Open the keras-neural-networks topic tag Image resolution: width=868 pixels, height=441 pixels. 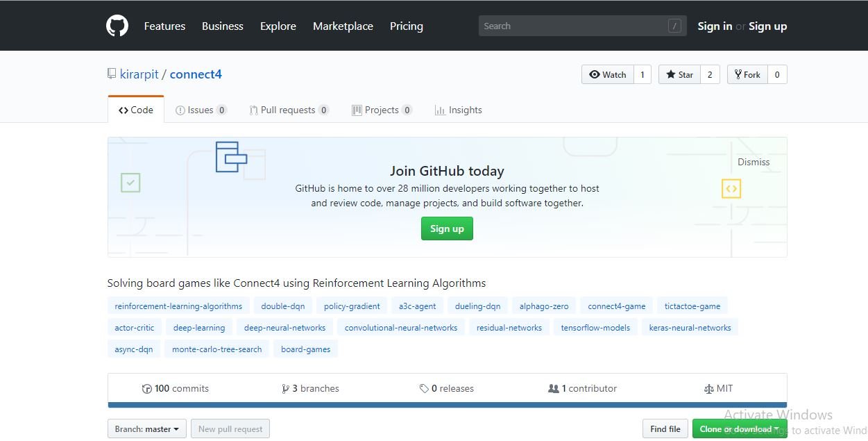tap(690, 328)
